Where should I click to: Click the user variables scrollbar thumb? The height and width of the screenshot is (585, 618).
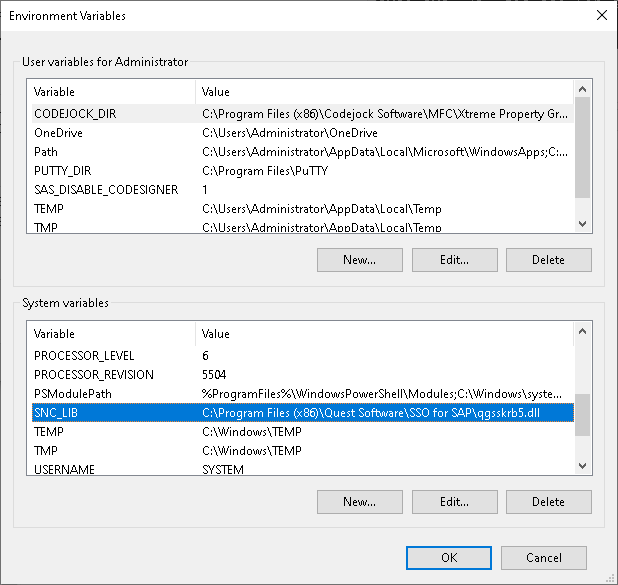(583, 147)
